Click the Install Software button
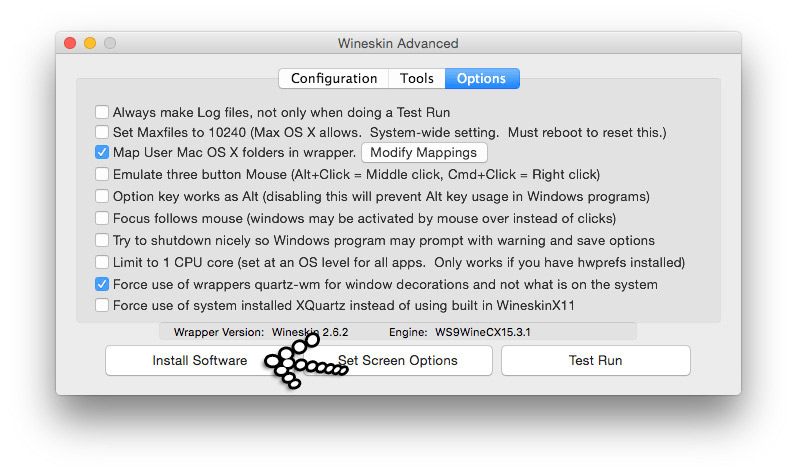Image resolution: width=797 pixels, height=475 pixels. coord(200,360)
